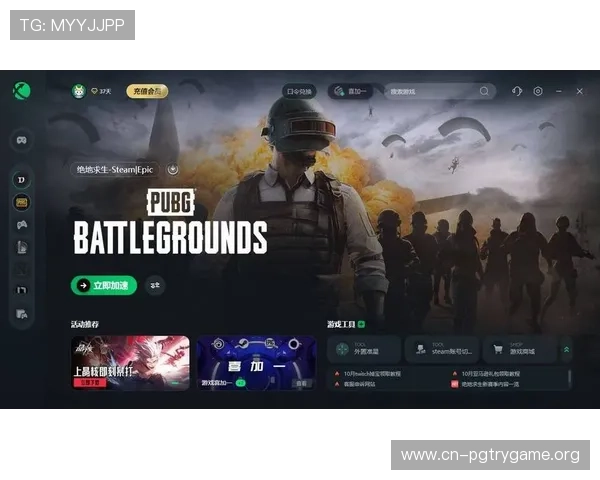Minimize the accelerator window
Screen dimensions: 600x480
[559, 91]
